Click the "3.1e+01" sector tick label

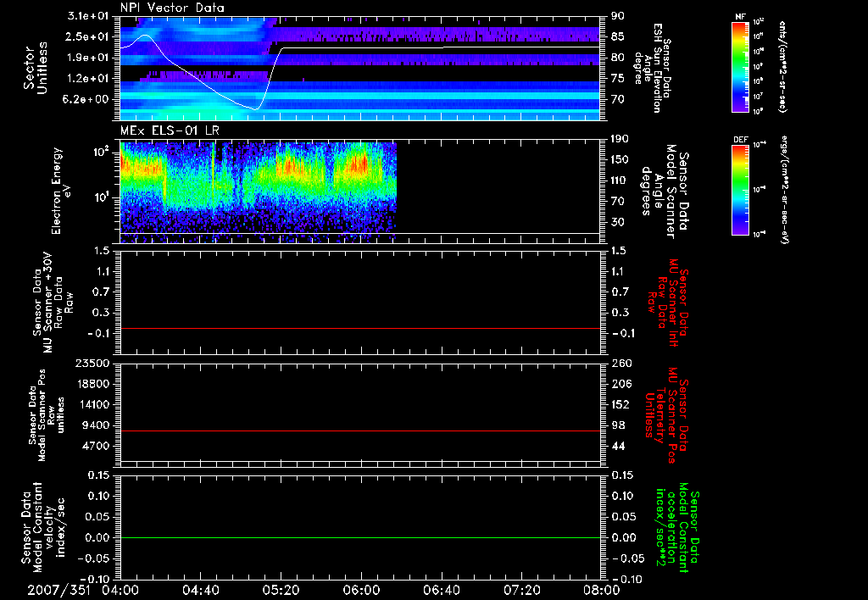87,16
